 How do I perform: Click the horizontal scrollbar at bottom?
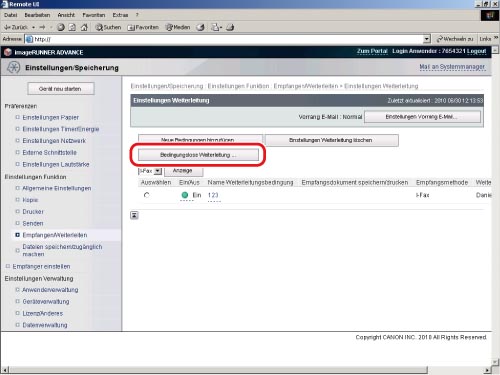(x=218, y=370)
